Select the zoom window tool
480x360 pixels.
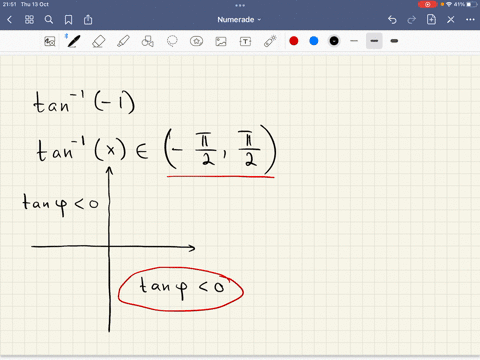click(50, 41)
